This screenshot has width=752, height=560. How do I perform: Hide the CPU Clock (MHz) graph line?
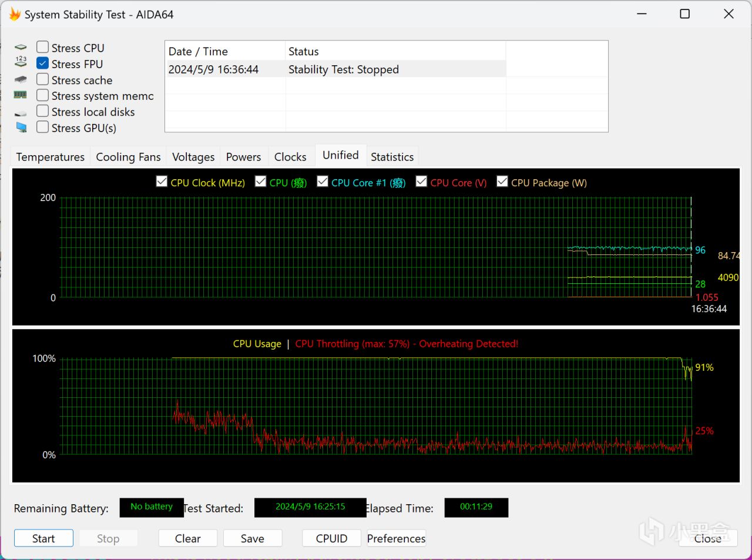coord(162,182)
